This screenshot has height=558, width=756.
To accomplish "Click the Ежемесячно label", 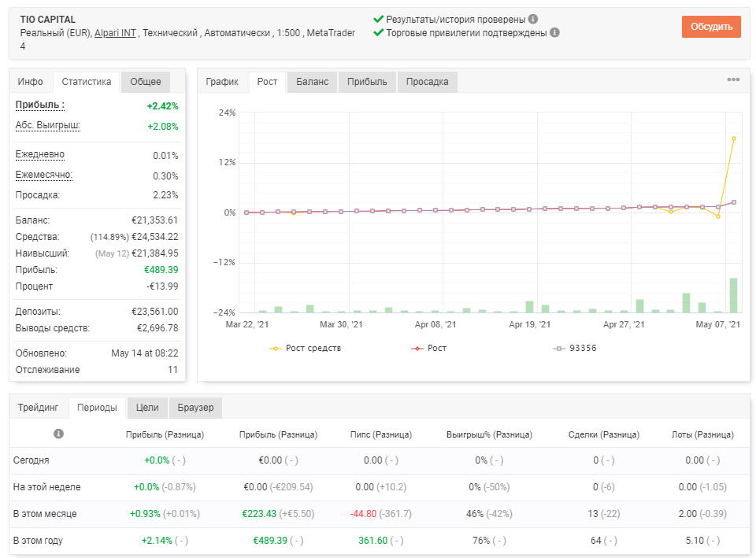I will pyautogui.click(x=44, y=175).
